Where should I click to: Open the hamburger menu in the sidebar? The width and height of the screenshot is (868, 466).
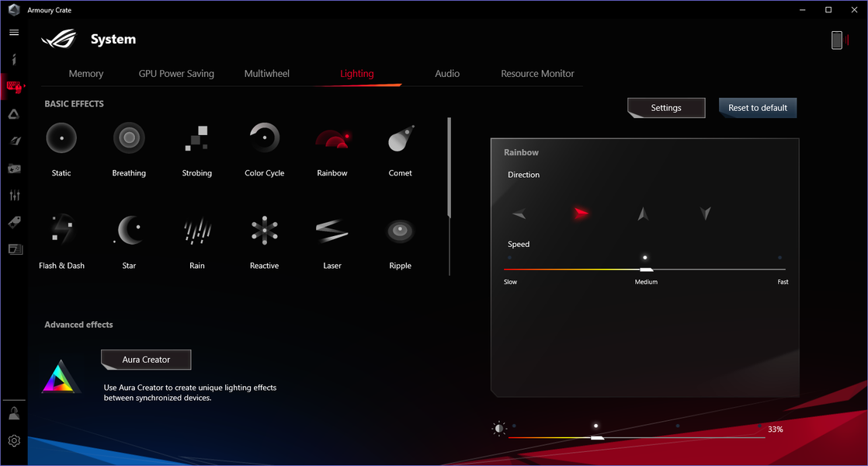tap(15, 33)
